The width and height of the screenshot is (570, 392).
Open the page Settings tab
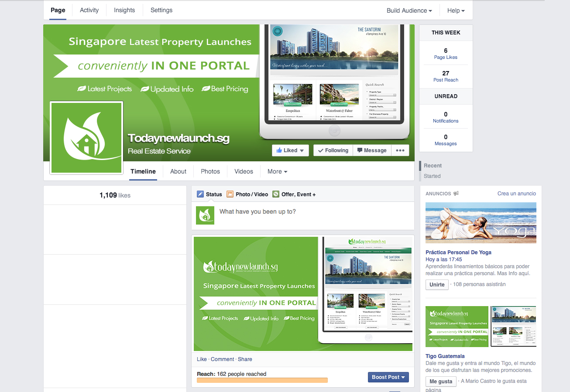(x=161, y=10)
